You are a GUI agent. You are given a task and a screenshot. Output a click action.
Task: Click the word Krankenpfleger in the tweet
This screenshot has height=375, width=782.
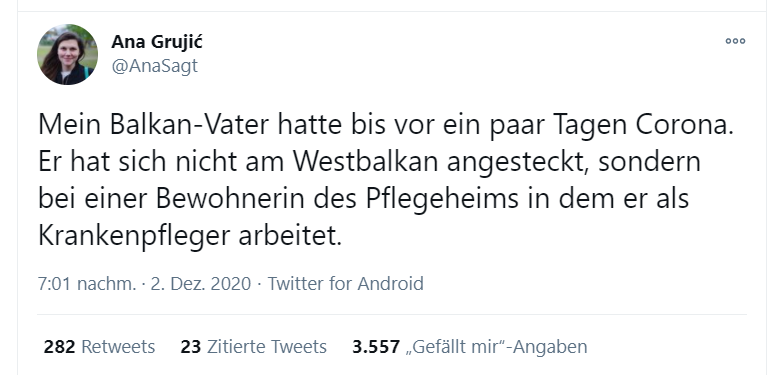[x=134, y=236]
